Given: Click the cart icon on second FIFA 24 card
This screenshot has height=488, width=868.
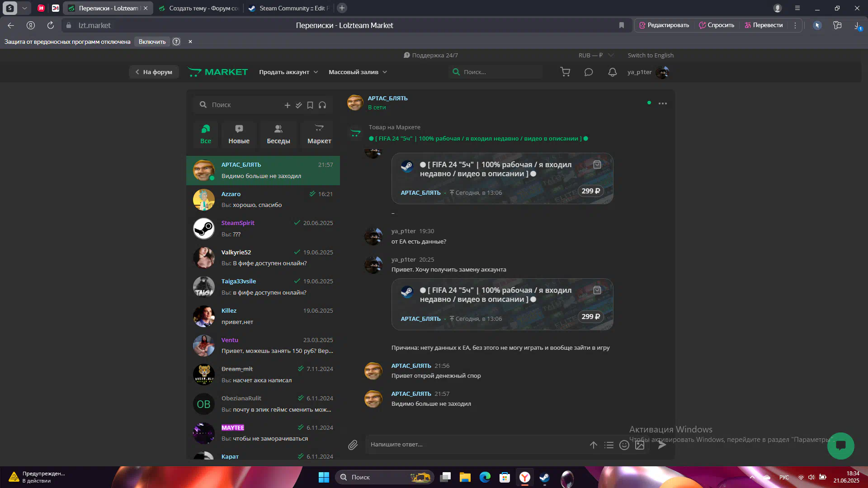Looking at the screenshot, I should point(597,290).
